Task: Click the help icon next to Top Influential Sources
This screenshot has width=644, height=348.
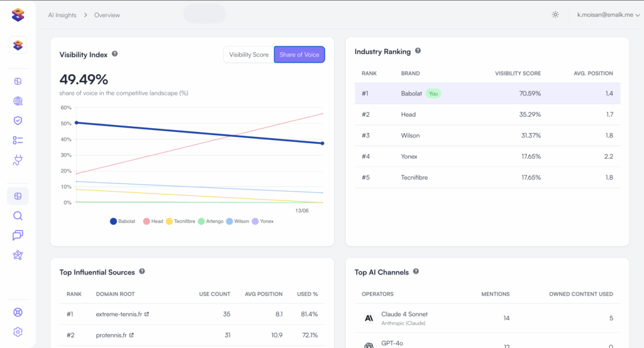Action: pos(142,271)
